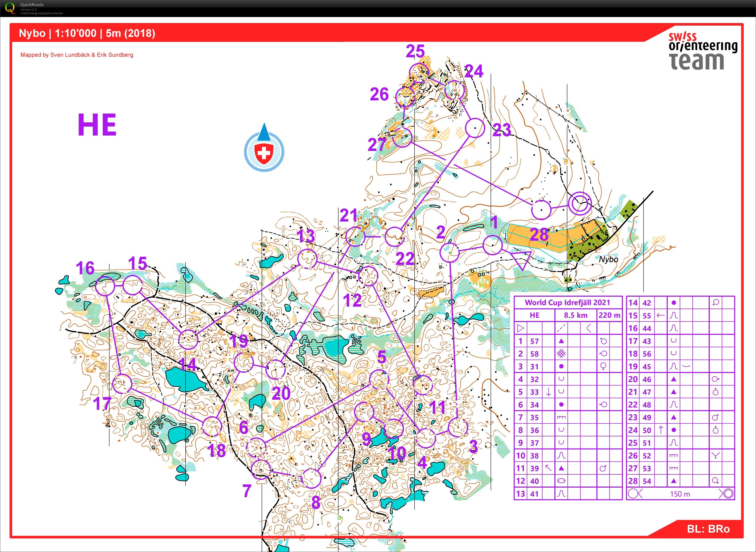This screenshot has height=552, width=756.
Task: Click the purple number 26 label on the map
Action: 379,94
